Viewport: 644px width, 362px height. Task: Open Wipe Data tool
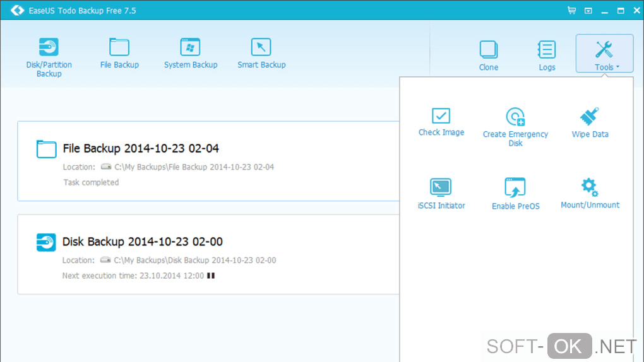click(x=590, y=123)
